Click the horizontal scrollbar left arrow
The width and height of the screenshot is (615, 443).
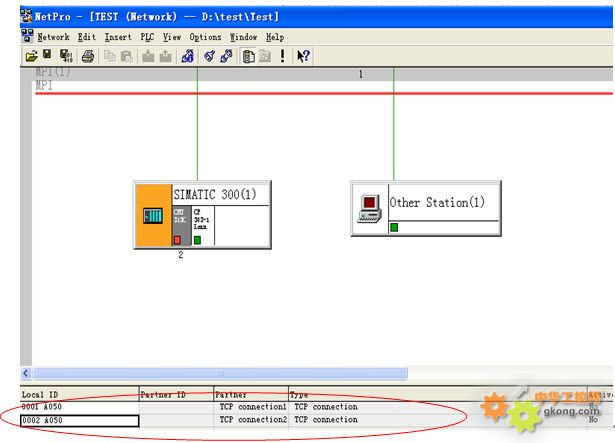(x=26, y=373)
